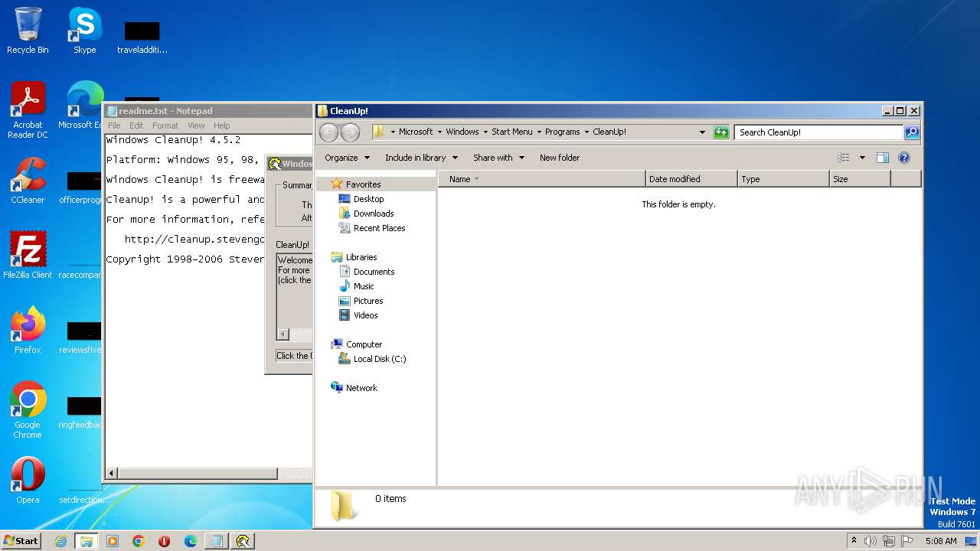Viewport: 980px width, 551px height.
Task: Click in Search CleanUp! field
Action: click(818, 132)
